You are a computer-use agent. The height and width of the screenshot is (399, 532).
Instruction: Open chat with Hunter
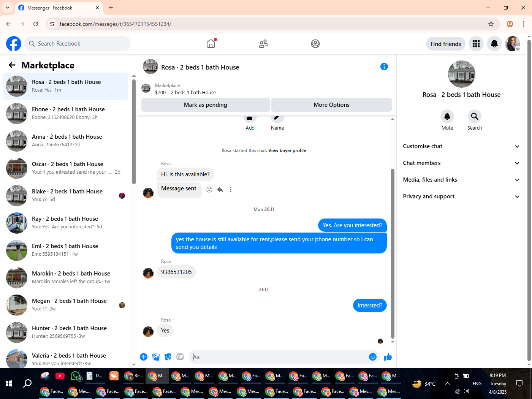65,332
